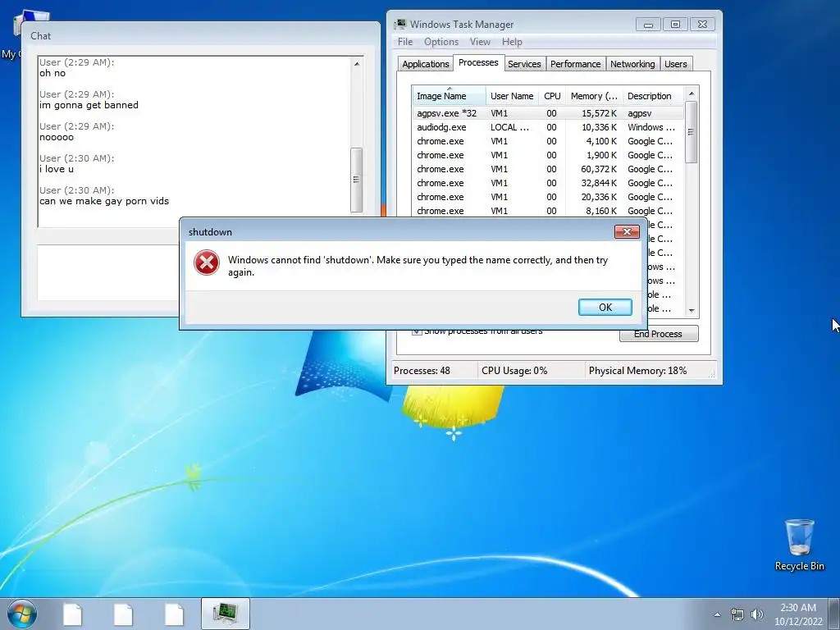
Task: Click Chat window scroll up arrow
Action: (x=356, y=64)
